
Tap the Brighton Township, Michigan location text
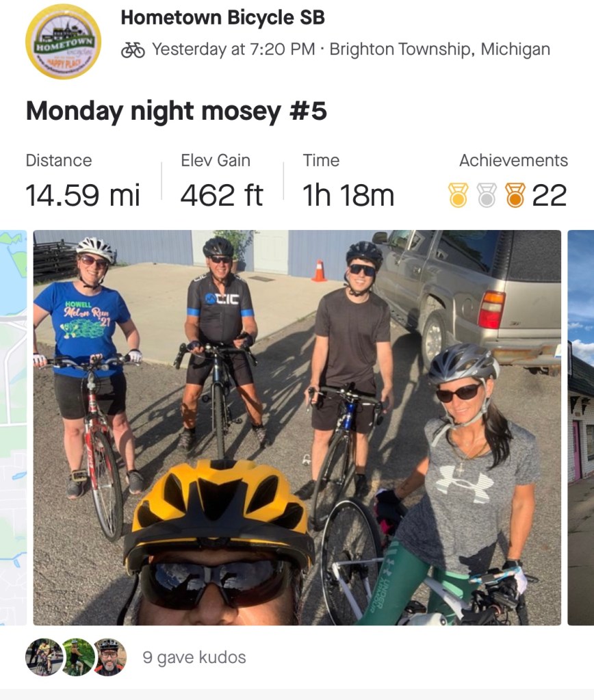[439, 50]
